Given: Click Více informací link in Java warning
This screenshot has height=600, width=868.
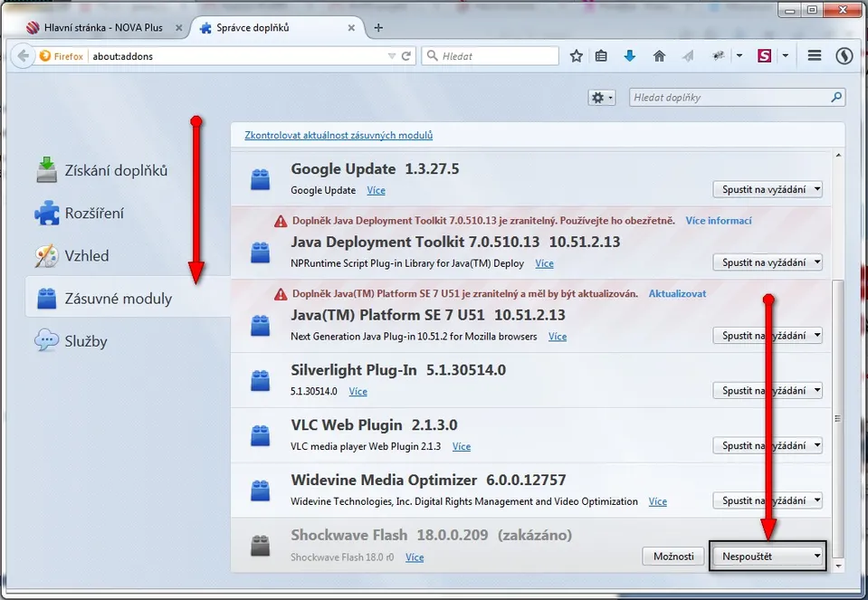Looking at the screenshot, I should tap(719, 221).
